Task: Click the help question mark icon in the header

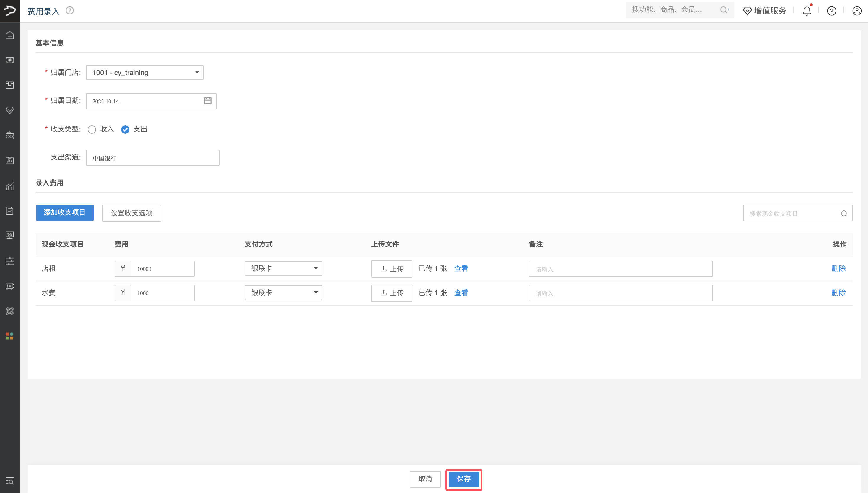Action: click(x=832, y=11)
